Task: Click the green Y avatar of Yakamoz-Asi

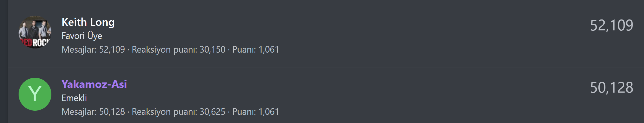Action: point(35,94)
